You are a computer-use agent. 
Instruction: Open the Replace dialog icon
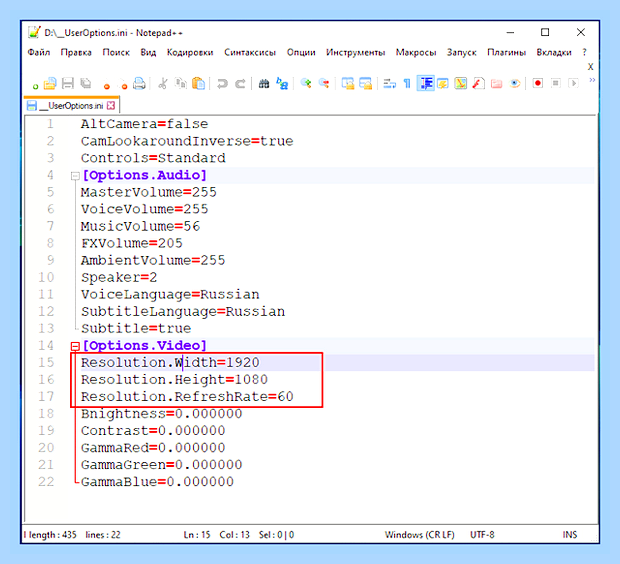(x=282, y=83)
